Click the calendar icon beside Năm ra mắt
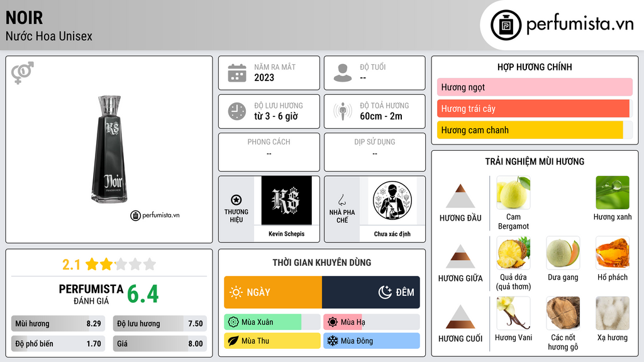This screenshot has width=644, height=362. [x=237, y=73]
